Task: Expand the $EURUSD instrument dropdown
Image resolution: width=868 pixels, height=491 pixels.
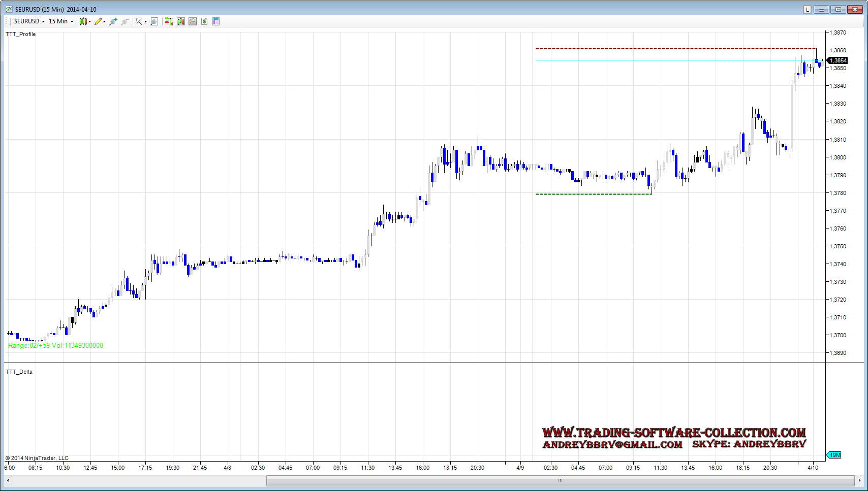Action: (29, 21)
